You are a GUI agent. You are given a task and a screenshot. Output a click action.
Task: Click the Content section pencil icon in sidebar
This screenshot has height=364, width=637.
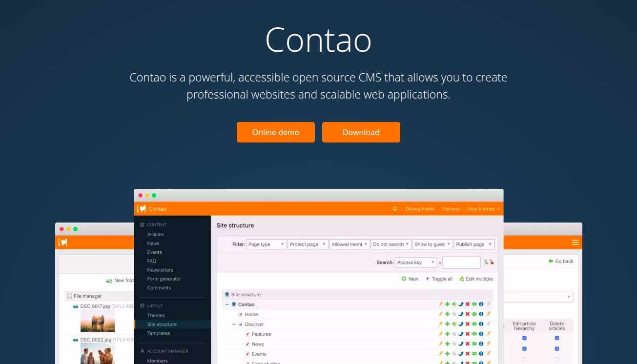pyautogui.click(x=142, y=225)
